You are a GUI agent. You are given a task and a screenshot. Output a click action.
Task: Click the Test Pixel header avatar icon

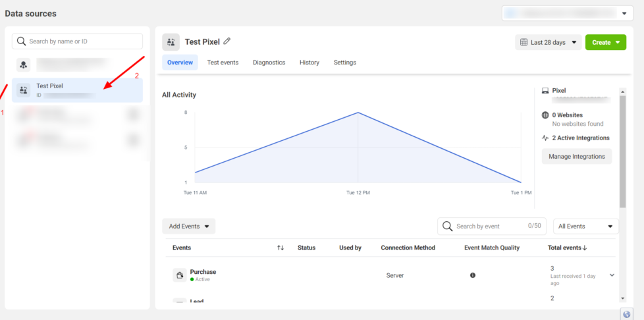pos(171,42)
